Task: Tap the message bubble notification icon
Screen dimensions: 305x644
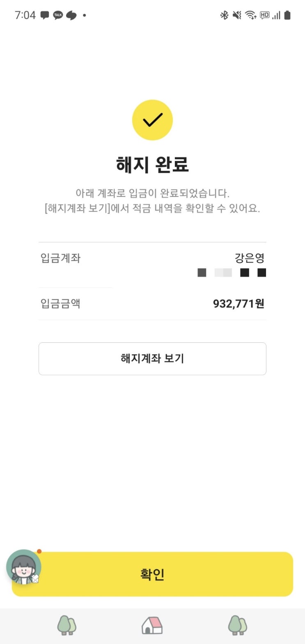Action: click(x=45, y=16)
